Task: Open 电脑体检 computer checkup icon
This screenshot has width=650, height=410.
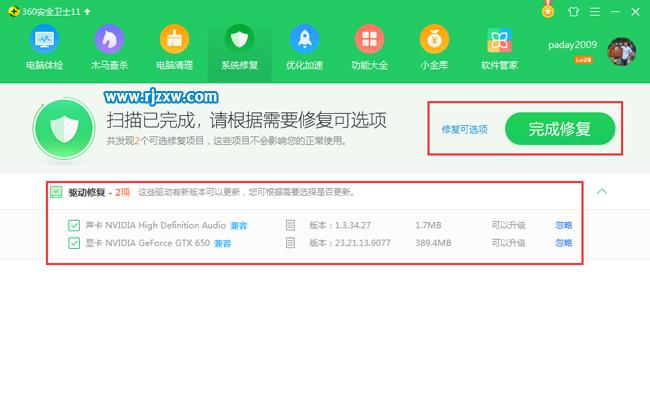Action: [x=44, y=39]
